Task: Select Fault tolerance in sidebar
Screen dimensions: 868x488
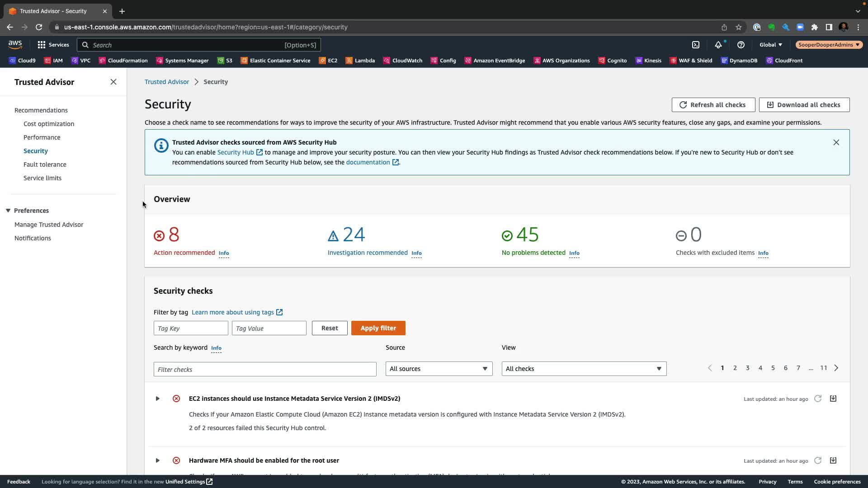Action: 45,164
